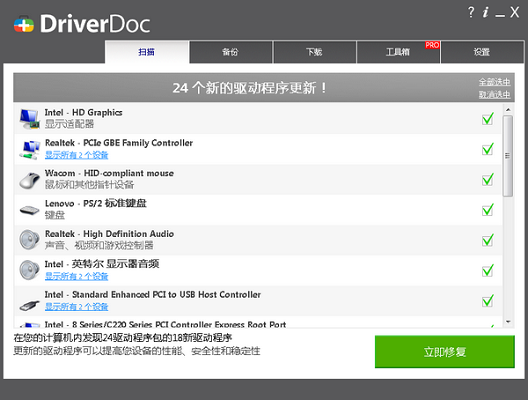Viewport: 528px width, 400px height.
Task: Click the Lenovo PS/2 keyboard icon
Action: click(x=30, y=210)
